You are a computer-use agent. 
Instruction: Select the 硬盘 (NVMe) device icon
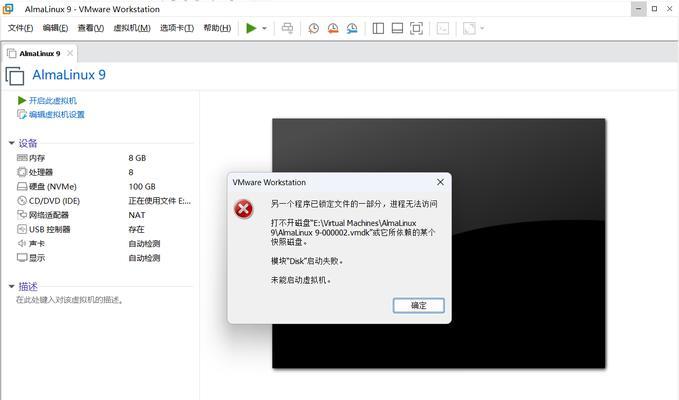tap(22, 187)
